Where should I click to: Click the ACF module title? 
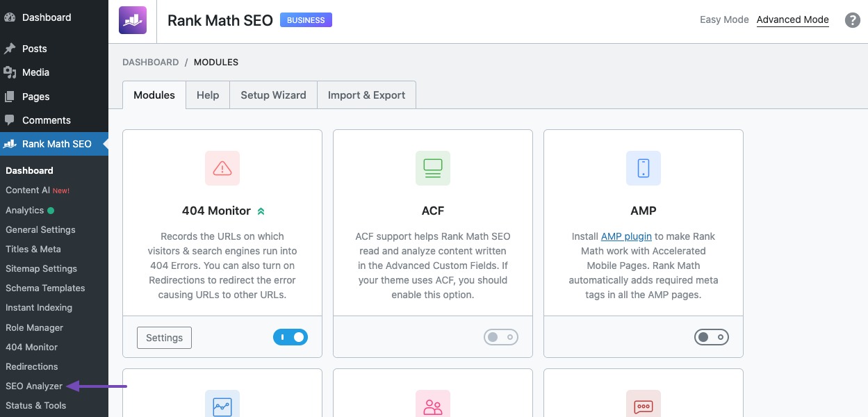433,211
